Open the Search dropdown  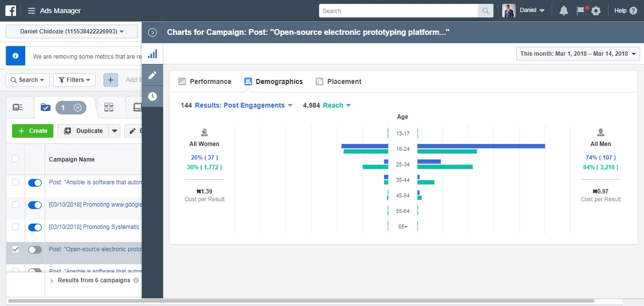coord(28,79)
